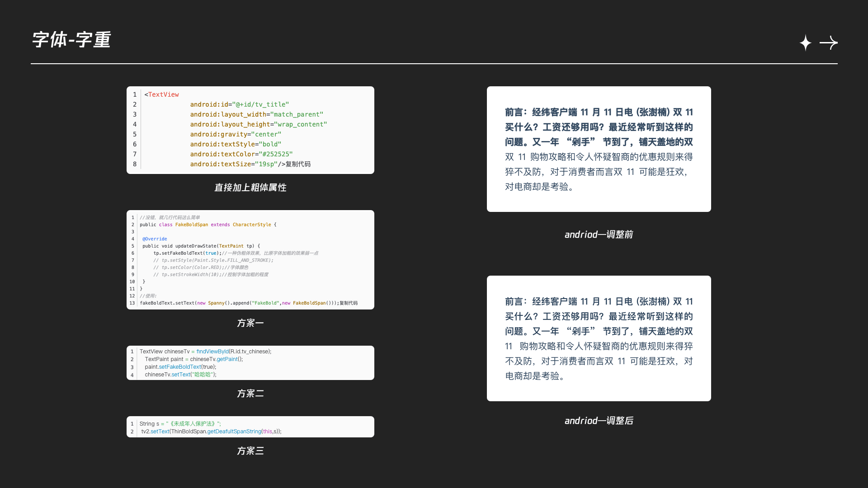Screen dimensions: 868x488
Task: Click the 方案二 caption label
Action: pyautogui.click(x=250, y=394)
